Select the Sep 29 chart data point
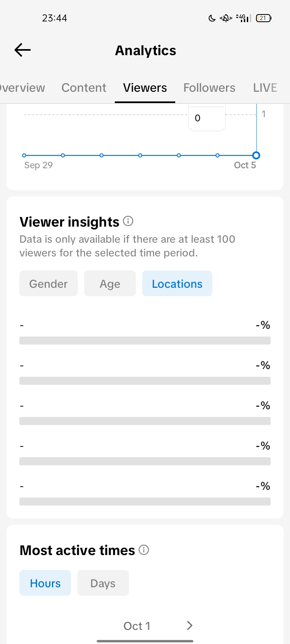 (x=24, y=155)
